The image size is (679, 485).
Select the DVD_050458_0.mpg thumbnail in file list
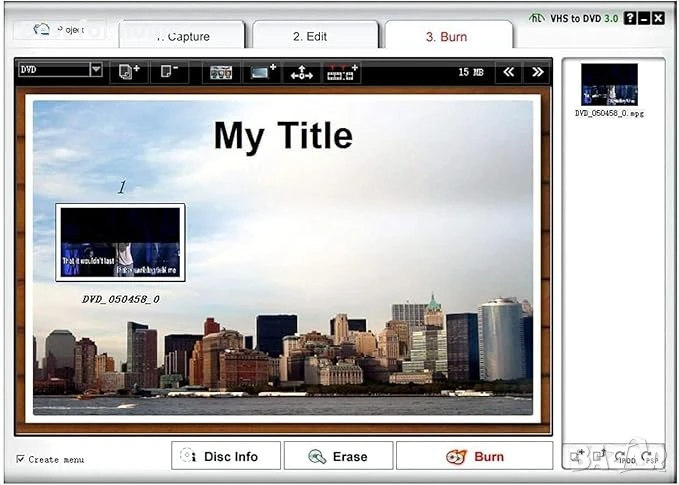coord(609,85)
